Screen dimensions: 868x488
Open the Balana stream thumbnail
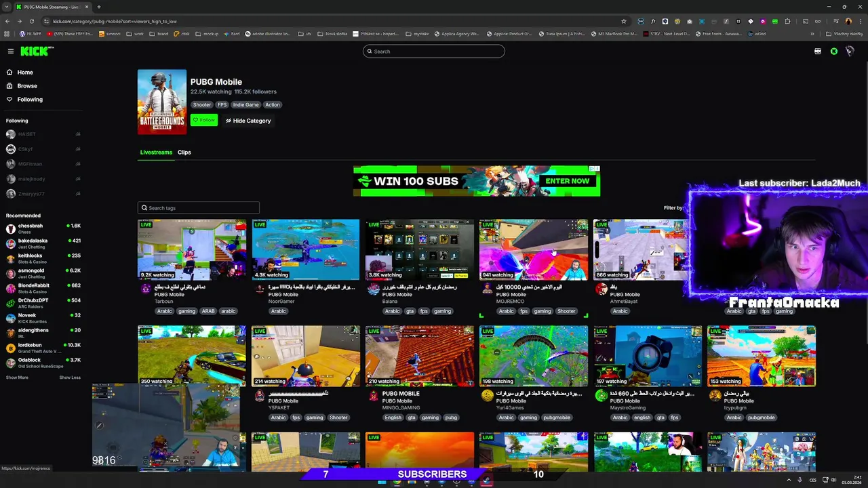click(x=420, y=249)
